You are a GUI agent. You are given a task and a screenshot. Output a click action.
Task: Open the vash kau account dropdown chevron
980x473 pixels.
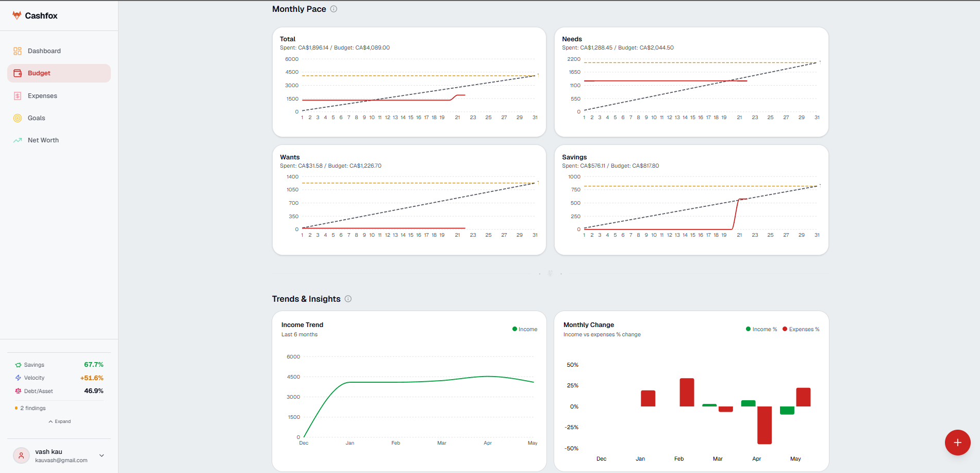tap(102, 455)
